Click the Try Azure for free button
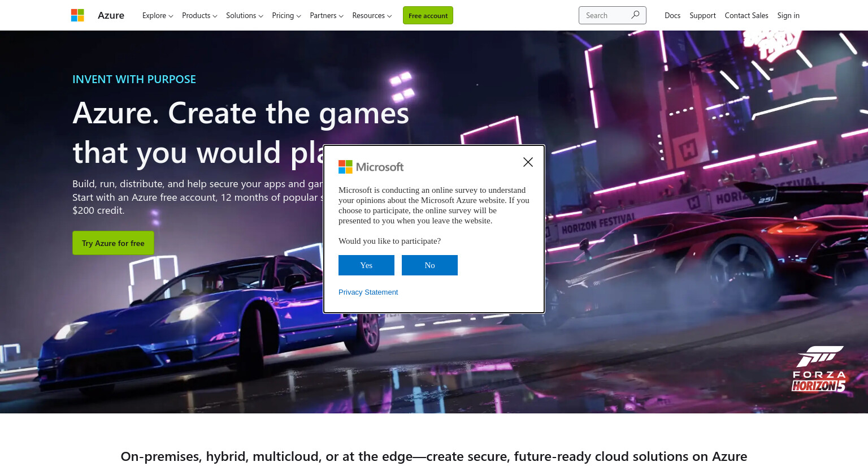Viewport: 868px width, 466px height. [x=113, y=243]
